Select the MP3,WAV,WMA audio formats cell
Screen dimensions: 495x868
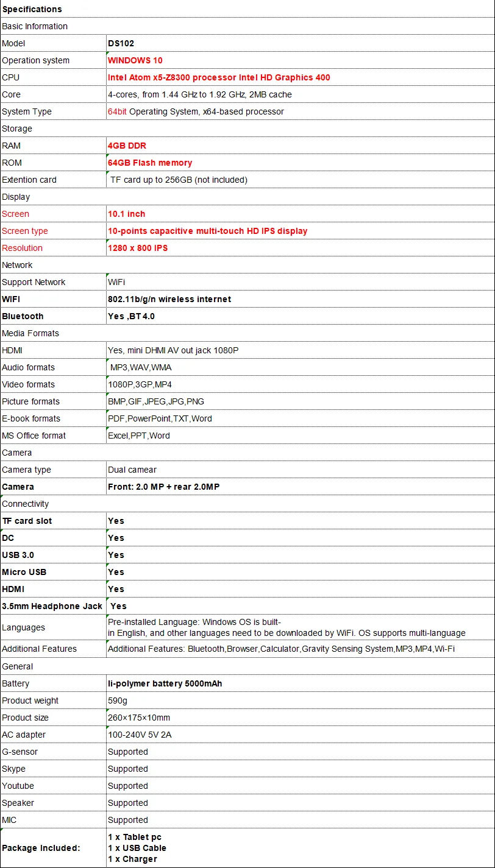coord(300,367)
